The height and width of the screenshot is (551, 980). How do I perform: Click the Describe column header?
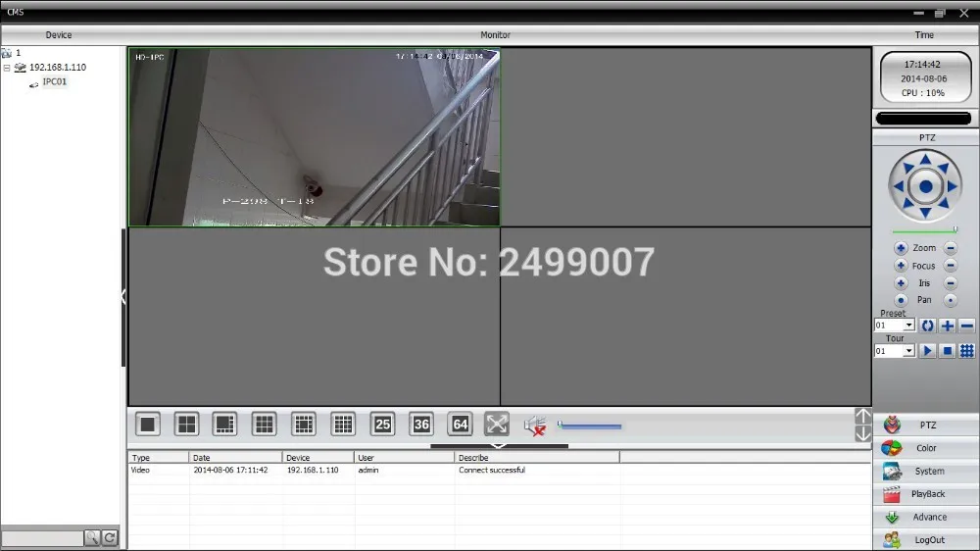(537, 458)
